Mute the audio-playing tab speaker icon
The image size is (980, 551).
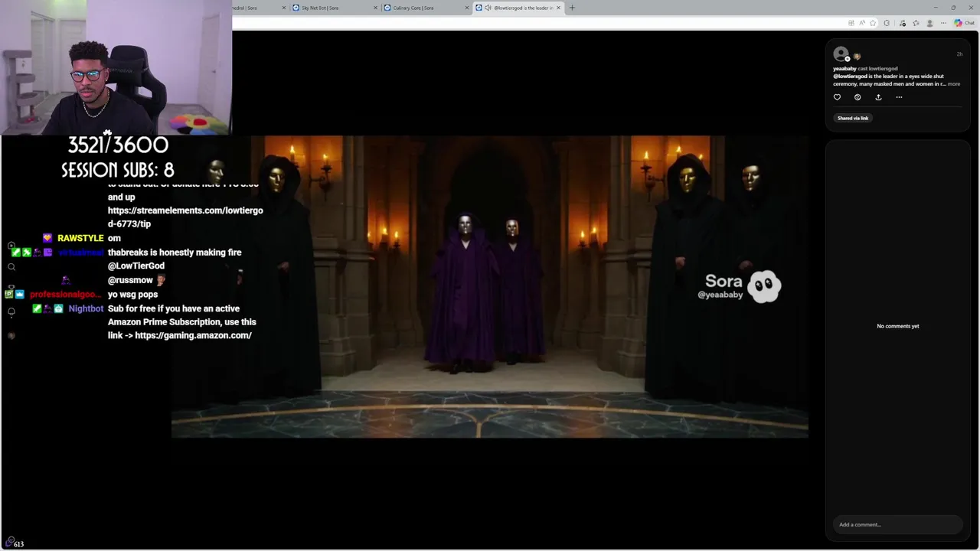[x=488, y=8]
